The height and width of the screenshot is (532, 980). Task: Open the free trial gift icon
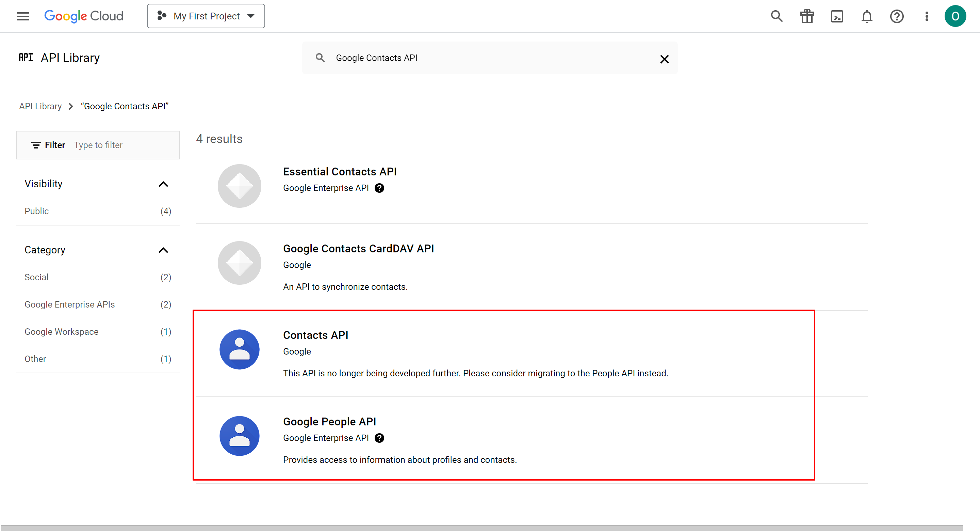806,16
